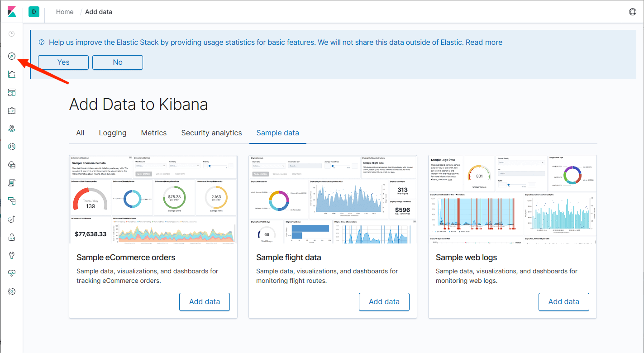Open Machine Learning icon in sidebar
Image resolution: width=644 pixels, height=353 pixels.
(x=12, y=147)
